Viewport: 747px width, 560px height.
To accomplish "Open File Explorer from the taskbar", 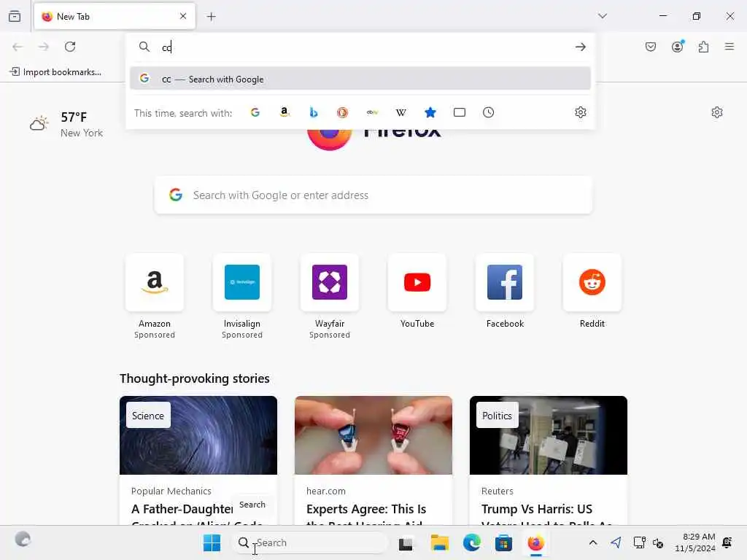I will click(x=439, y=542).
